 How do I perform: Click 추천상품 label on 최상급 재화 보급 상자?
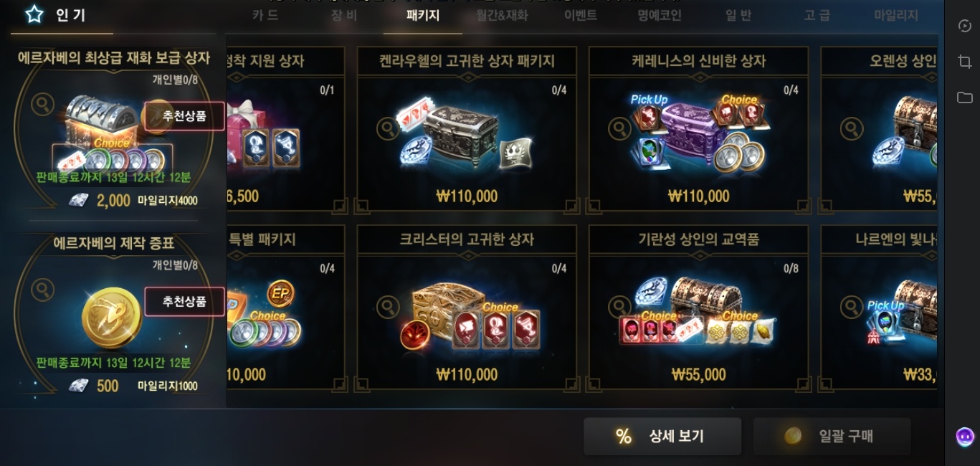pyautogui.click(x=184, y=116)
